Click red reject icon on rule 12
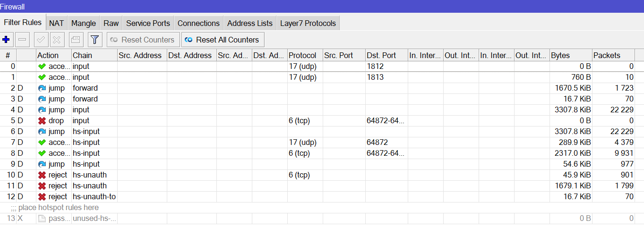The height and width of the screenshot is (228, 644). point(42,197)
